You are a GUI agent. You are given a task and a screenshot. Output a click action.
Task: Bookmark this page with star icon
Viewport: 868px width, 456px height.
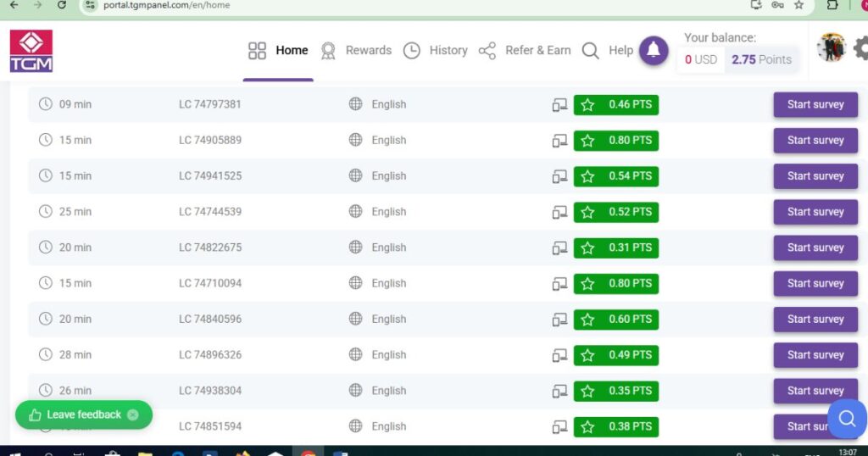pos(798,5)
